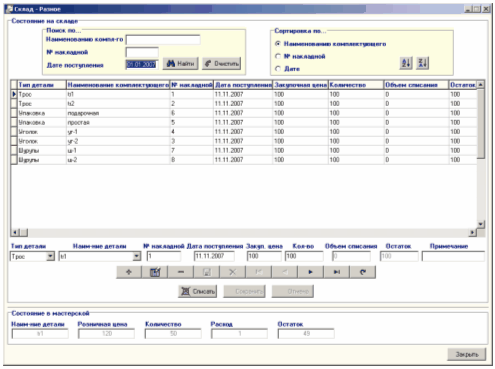The width and height of the screenshot is (495, 369).
Task: Select sort by № накладной radio button
Action: point(278,56)
